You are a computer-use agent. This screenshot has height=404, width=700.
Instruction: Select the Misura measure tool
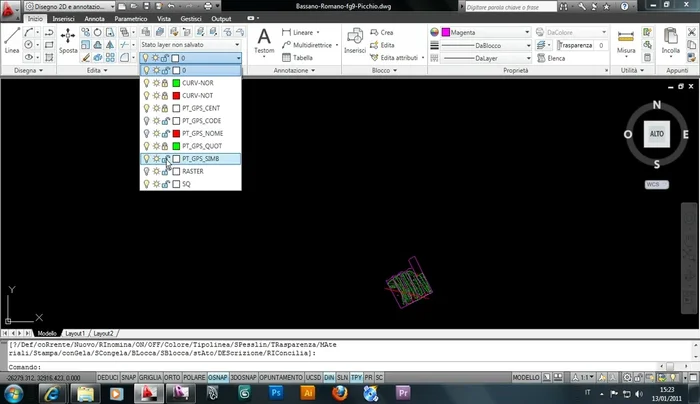(626, 40)
